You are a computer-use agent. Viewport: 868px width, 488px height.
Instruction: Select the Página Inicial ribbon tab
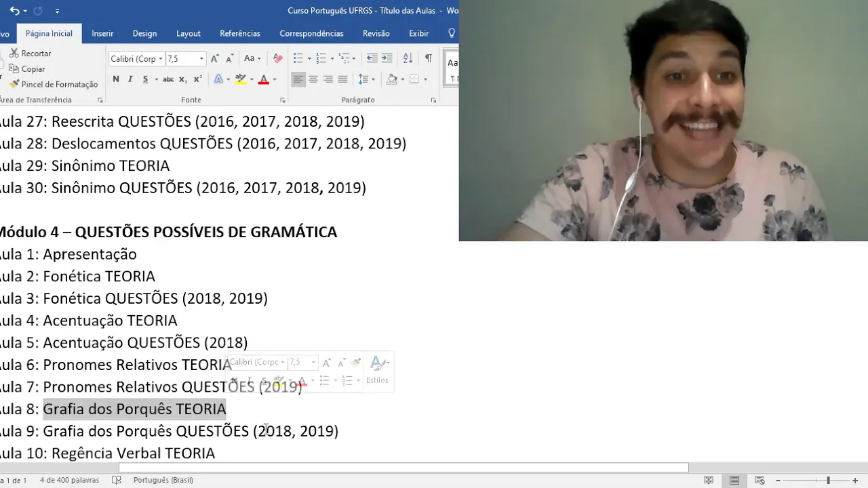(x=49, y=33)
